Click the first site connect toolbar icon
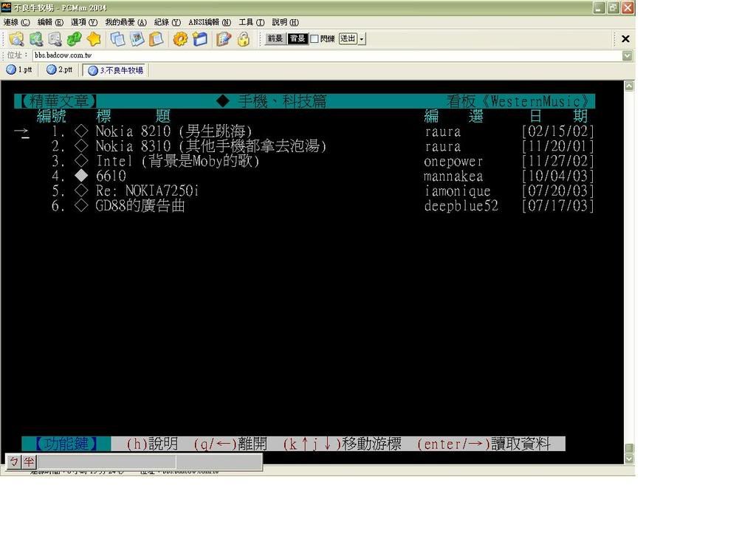 coord(16,39)
